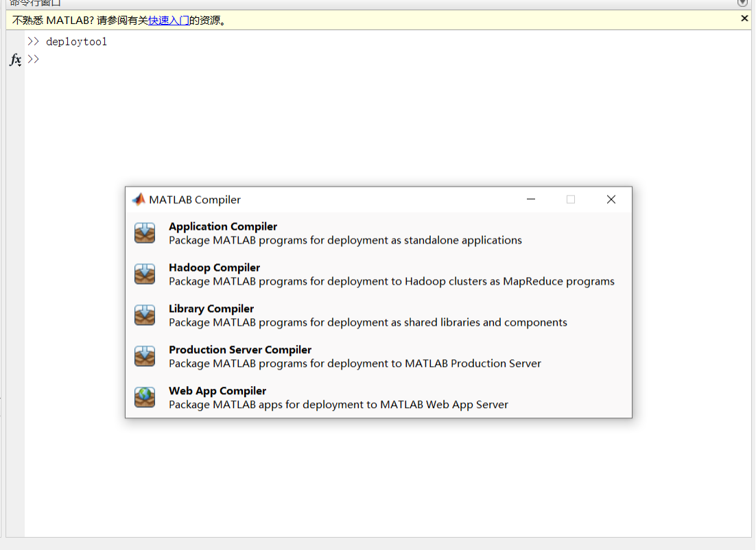Click the fx function browser icon
Image resolution: width=756 pixels, height=550 pixels.
coord(15,60)
